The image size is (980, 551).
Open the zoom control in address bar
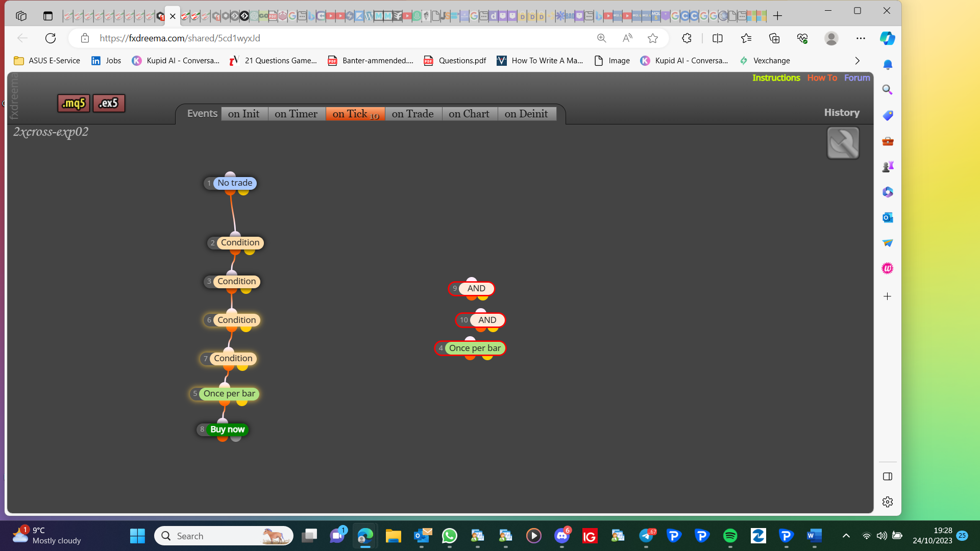pyautogui.click(x=601, y=38)
